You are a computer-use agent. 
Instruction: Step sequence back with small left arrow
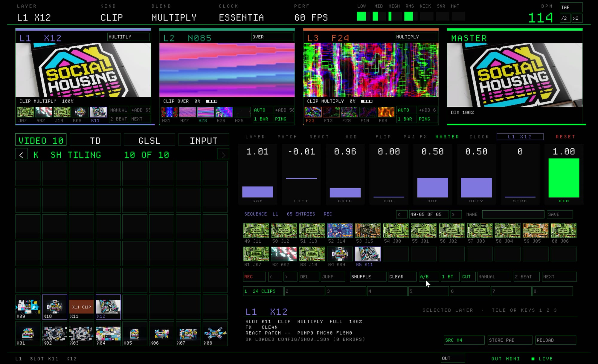pos(275,277)
